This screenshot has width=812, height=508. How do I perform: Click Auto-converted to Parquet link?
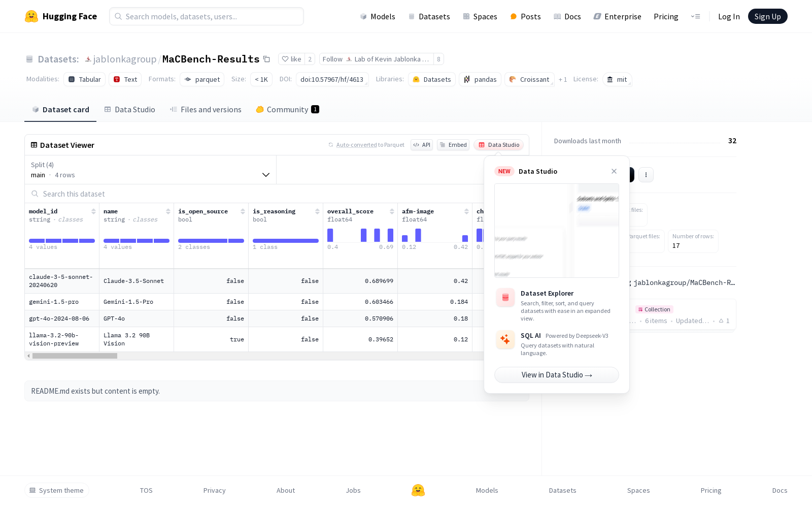370,145
